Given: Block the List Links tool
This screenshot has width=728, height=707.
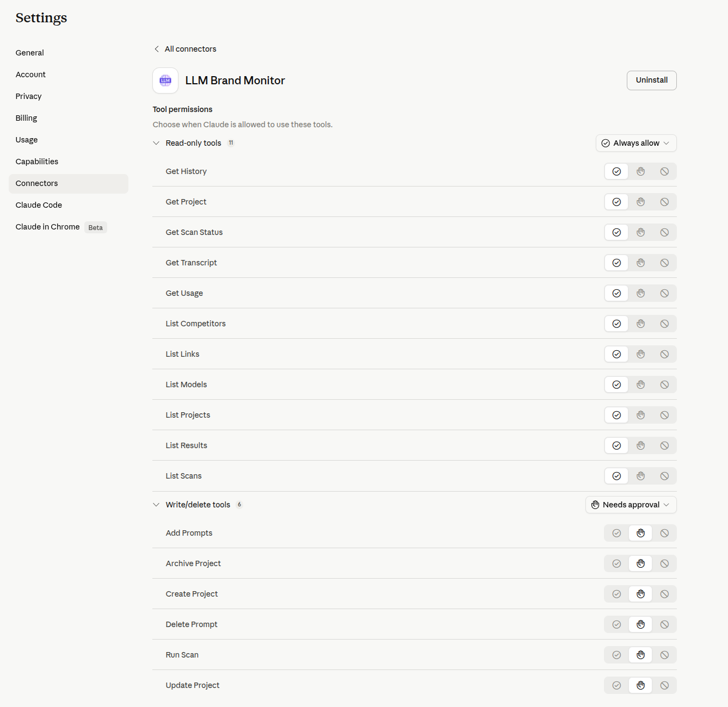Looking at the screenshot, I should [x=664, y=354].
